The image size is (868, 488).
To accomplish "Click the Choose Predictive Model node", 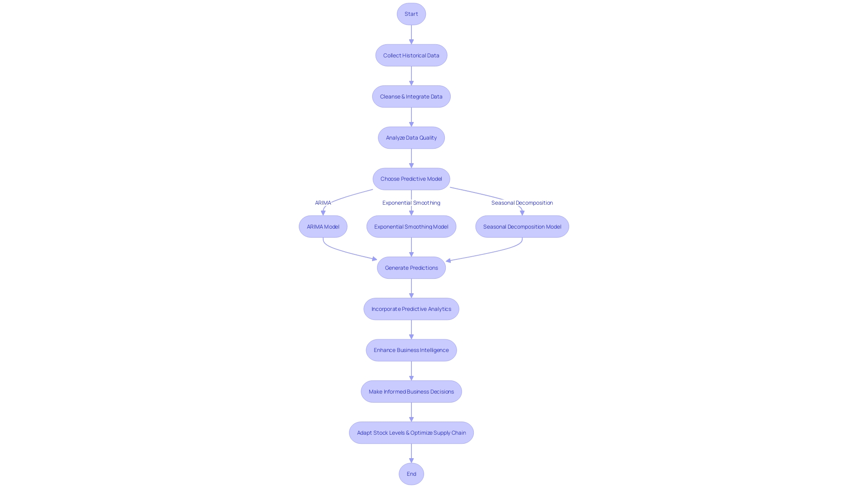I will (411, 179).
